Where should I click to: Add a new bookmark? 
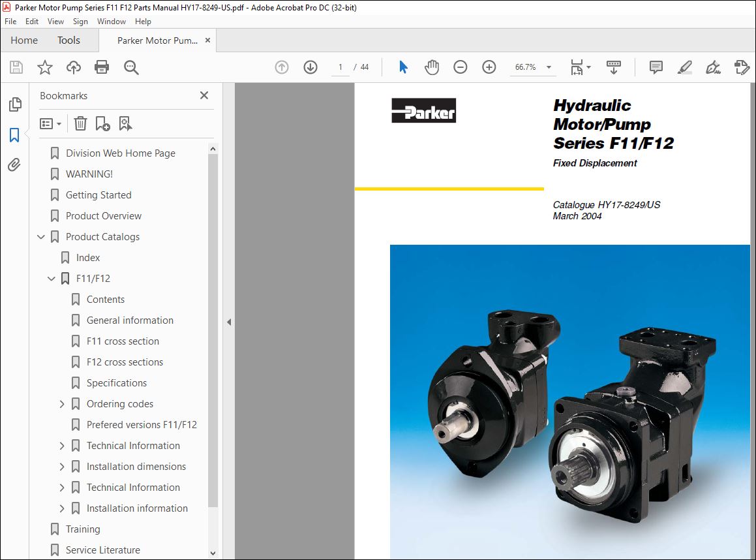(102, 124)
